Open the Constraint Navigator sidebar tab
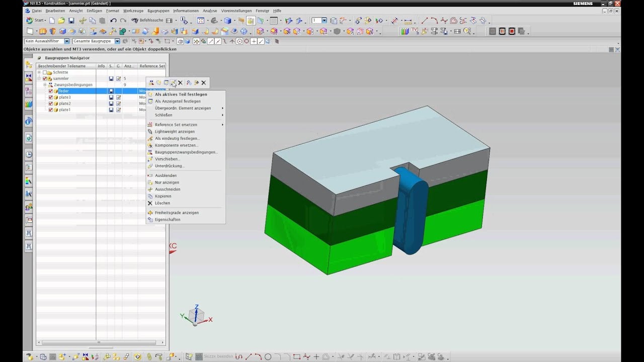 click(x=29, y=78)
